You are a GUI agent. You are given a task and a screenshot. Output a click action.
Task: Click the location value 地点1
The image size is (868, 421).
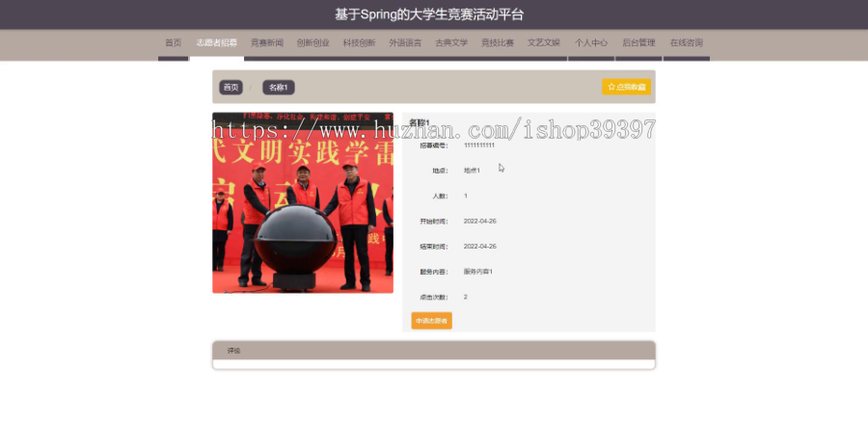(x=472, y=171)
